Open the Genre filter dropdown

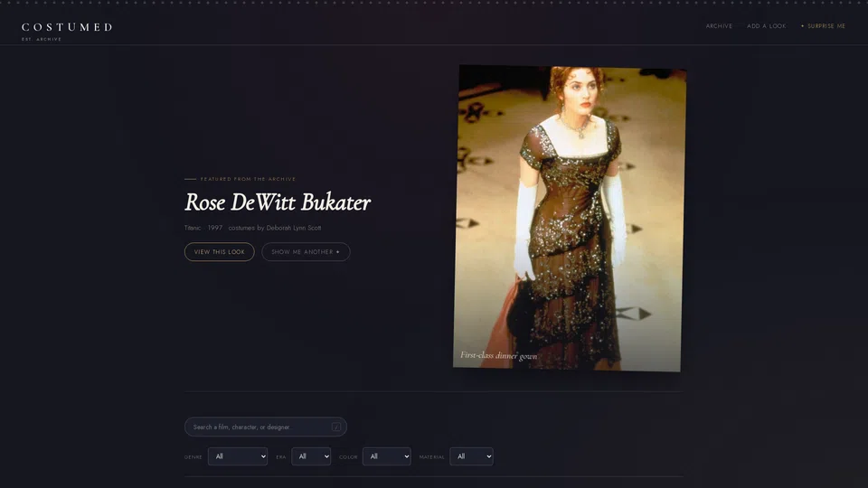238,456
